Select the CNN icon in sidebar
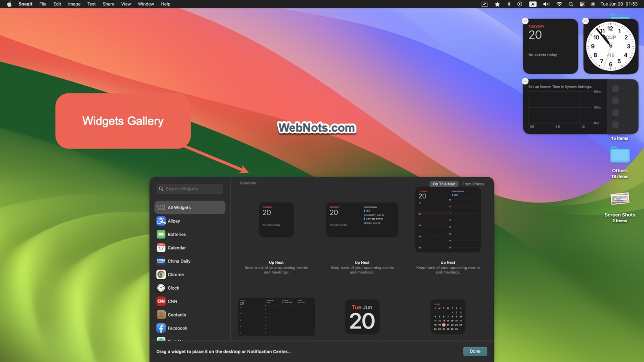The width and height of the screenshot is (644, 362). click(161, 301)
